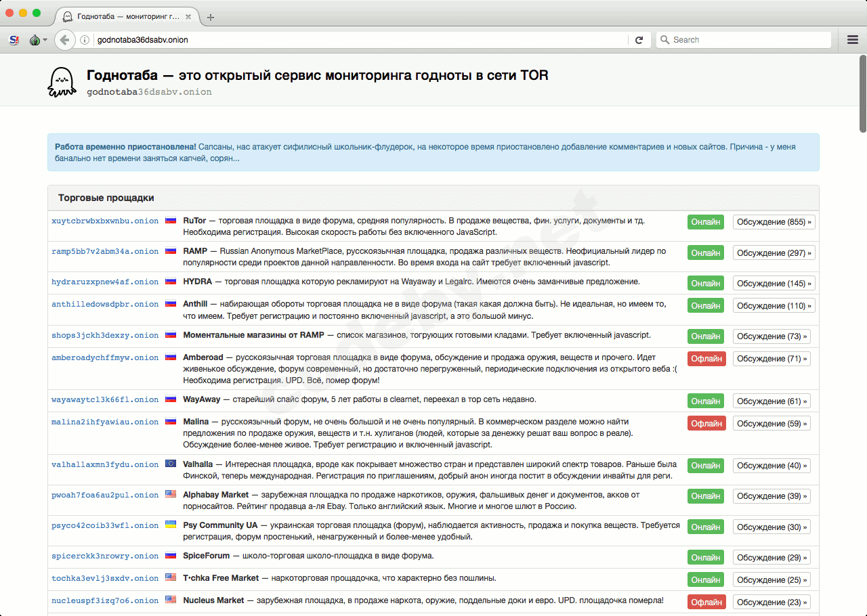The image size is (867, 616).
Task: Open pwoah7foa6au2pul.onion link
Action: tap(105, 495)
